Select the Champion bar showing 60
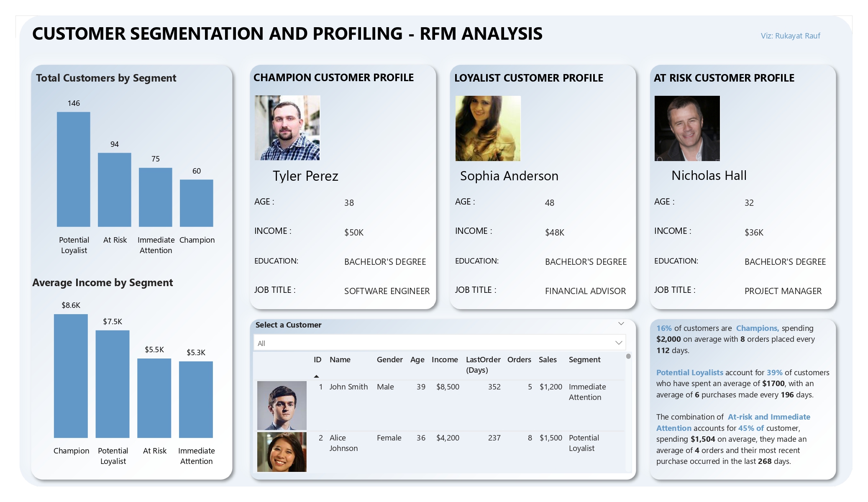 click(197, 203)
